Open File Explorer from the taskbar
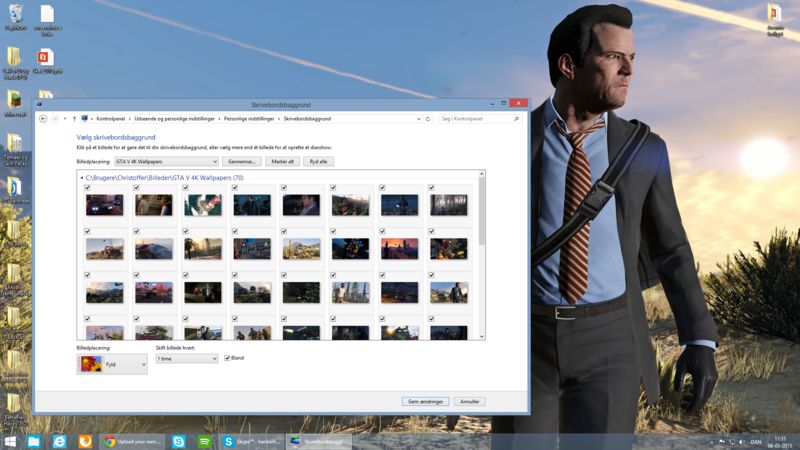The image size is (800, 450). (x=34, y=441)
